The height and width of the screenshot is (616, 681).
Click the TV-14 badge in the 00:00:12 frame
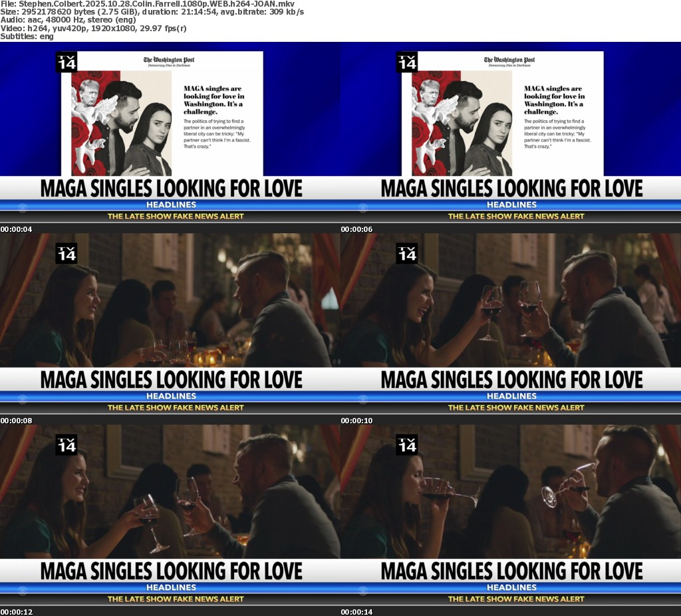coord(67,445)
